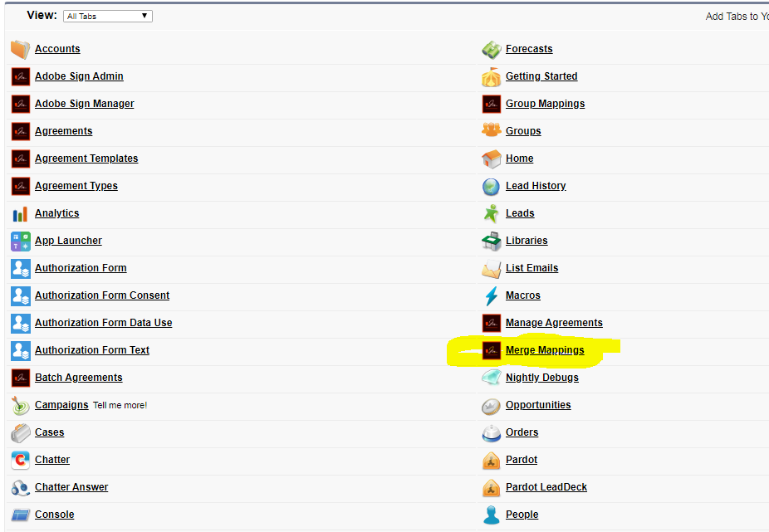Click the App Launcher grid icon
The height and width of the screenshot is (532, 769).
(x=21, y=242)
